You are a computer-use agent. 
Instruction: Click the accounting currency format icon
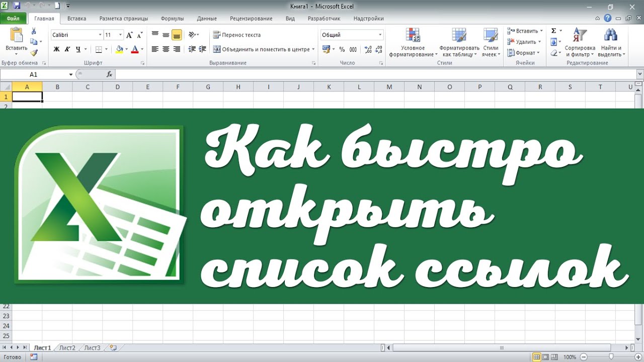tap(326, 49)
